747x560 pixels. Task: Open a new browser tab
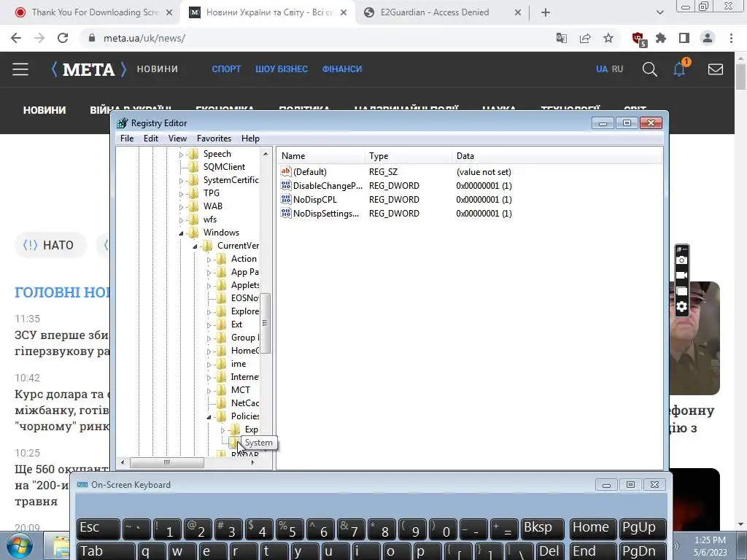click(x=546, y=13)
